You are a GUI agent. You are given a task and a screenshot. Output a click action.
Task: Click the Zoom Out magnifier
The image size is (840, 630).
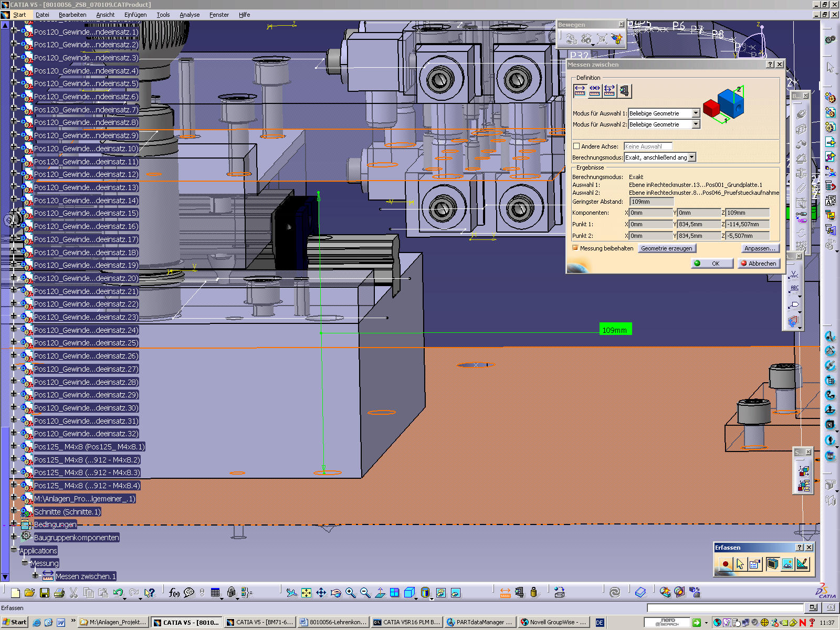[365, 593]
